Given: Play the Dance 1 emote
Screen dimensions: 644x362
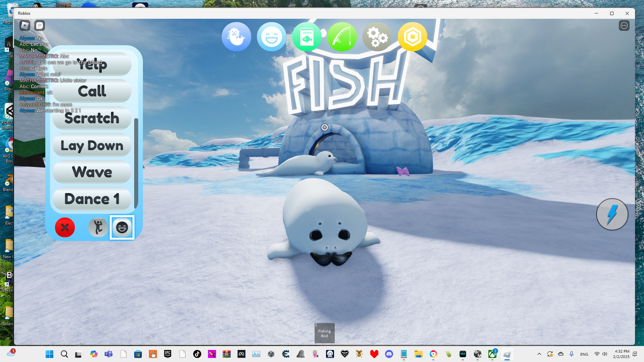Looking at the screenshot, I should pos(92,199).
